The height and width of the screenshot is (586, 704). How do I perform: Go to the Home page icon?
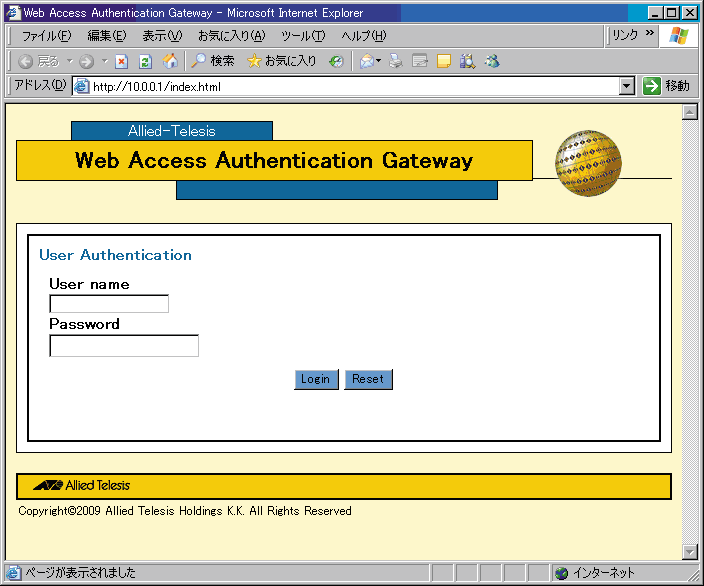(x=170, y=61)
